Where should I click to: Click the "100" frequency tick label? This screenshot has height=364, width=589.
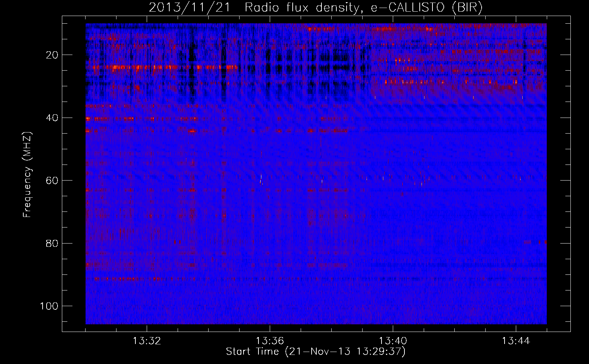click(49, 306)
